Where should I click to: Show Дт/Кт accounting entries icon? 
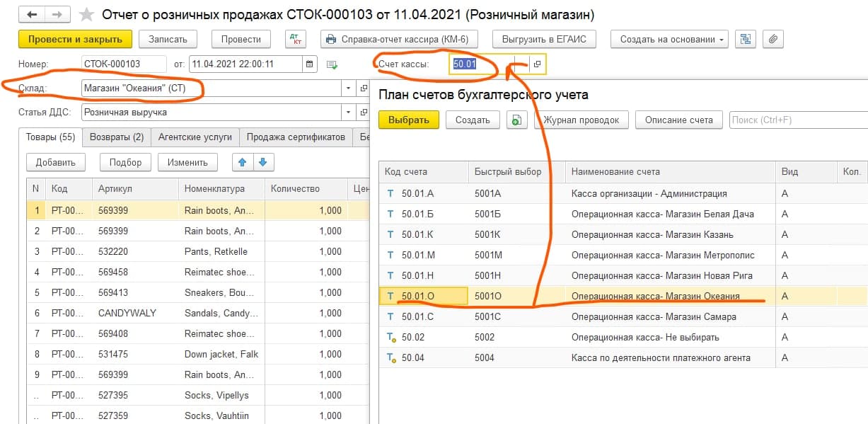tap(295, 40)
